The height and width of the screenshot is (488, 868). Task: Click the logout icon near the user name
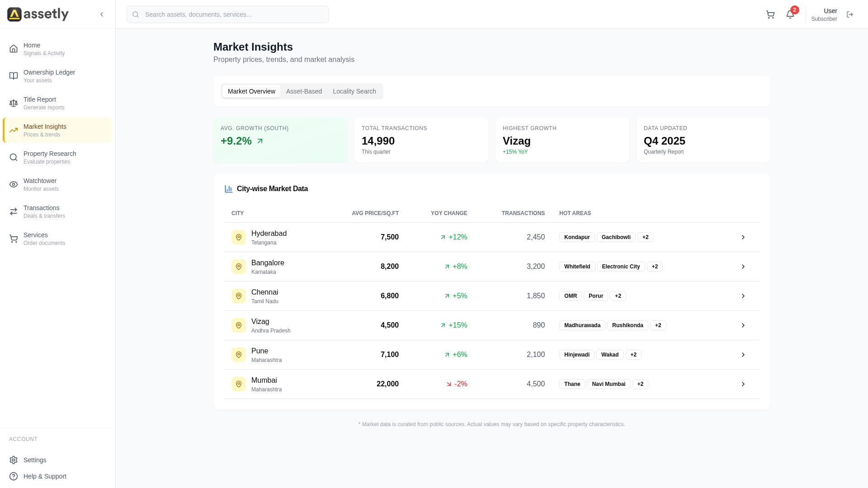click(x=850, y=14)
